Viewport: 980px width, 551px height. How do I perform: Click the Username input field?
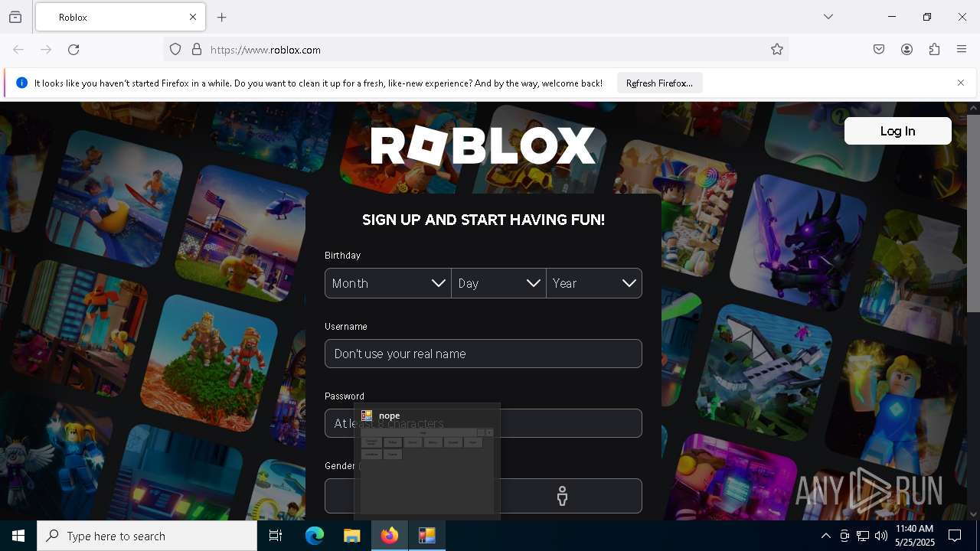483,354
